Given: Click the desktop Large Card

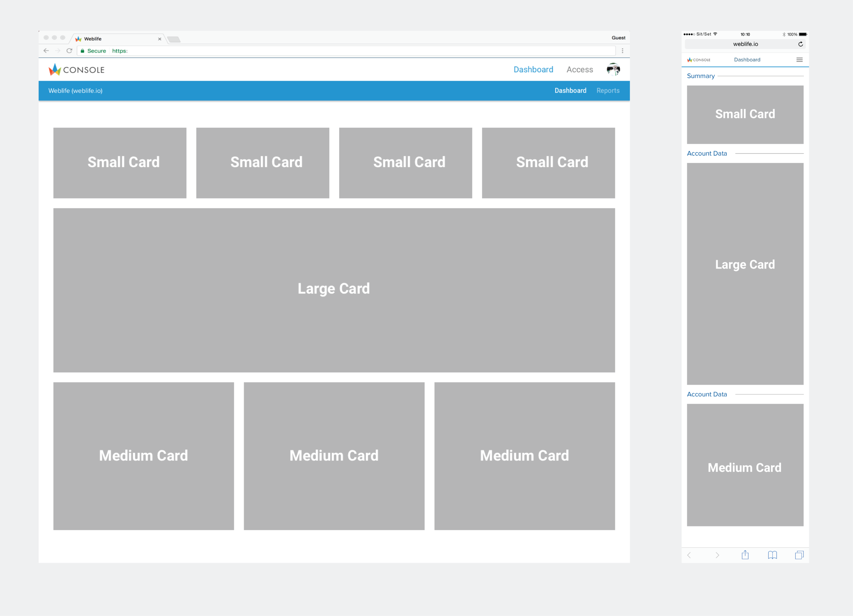Looking at the screenshot, I should 334,290.
